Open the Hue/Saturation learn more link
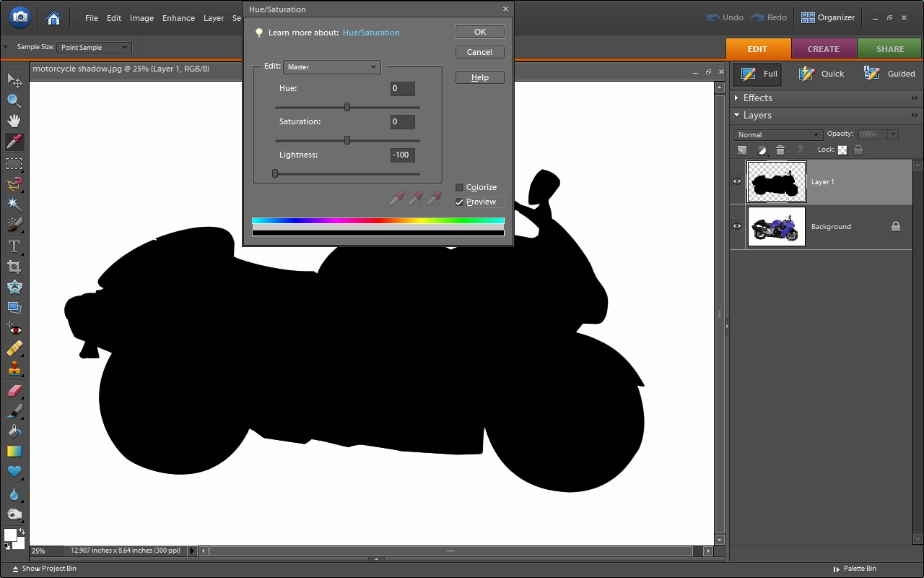Viewport: 924px width, 578px height. [x=371, y=33]
